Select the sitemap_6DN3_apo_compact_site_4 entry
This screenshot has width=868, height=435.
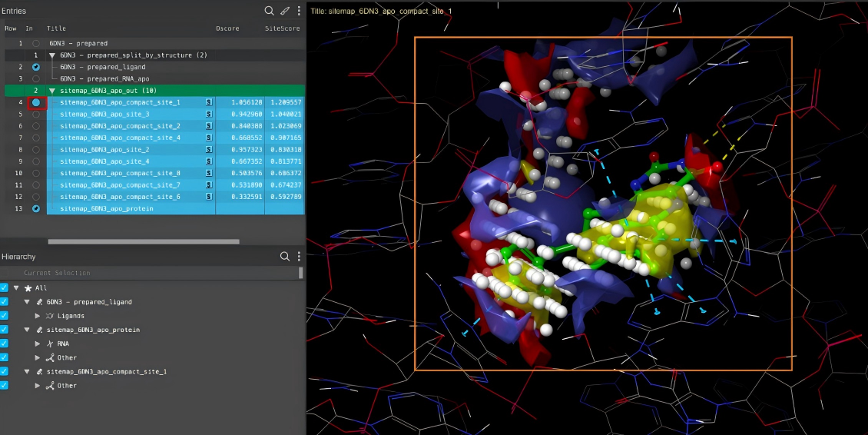click(120, 138)
